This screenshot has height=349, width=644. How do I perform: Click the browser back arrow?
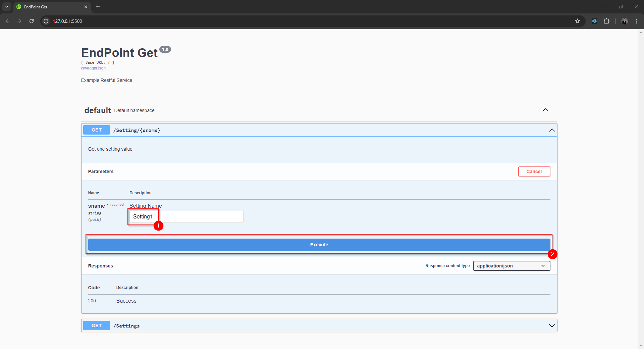click(7, 21)
